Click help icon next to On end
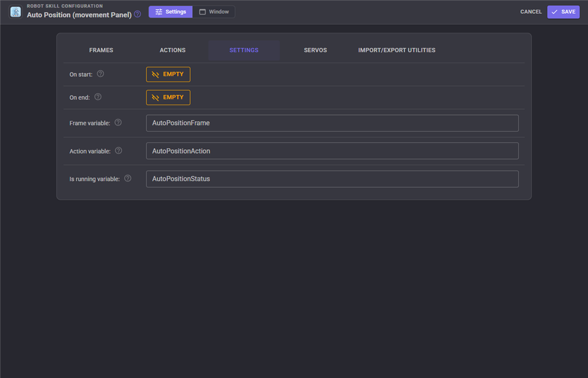588x378 pixels. pos(98,97)
